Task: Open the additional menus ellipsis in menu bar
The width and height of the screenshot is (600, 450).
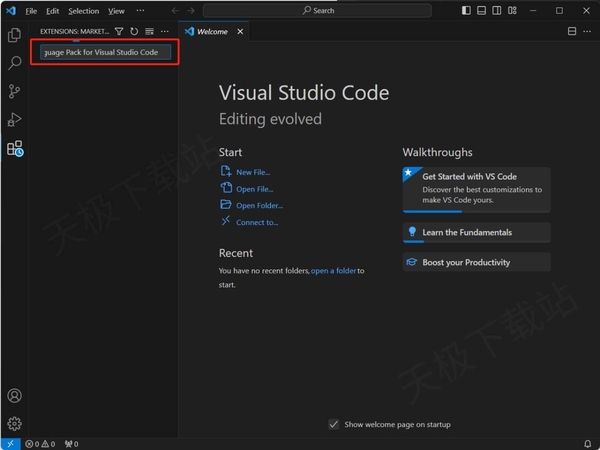Action: click(140, 11)
